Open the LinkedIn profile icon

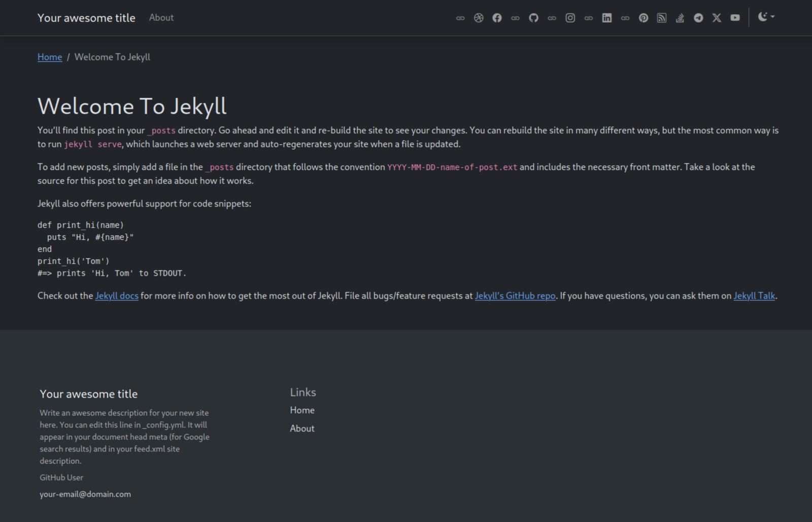pos(607,17)
